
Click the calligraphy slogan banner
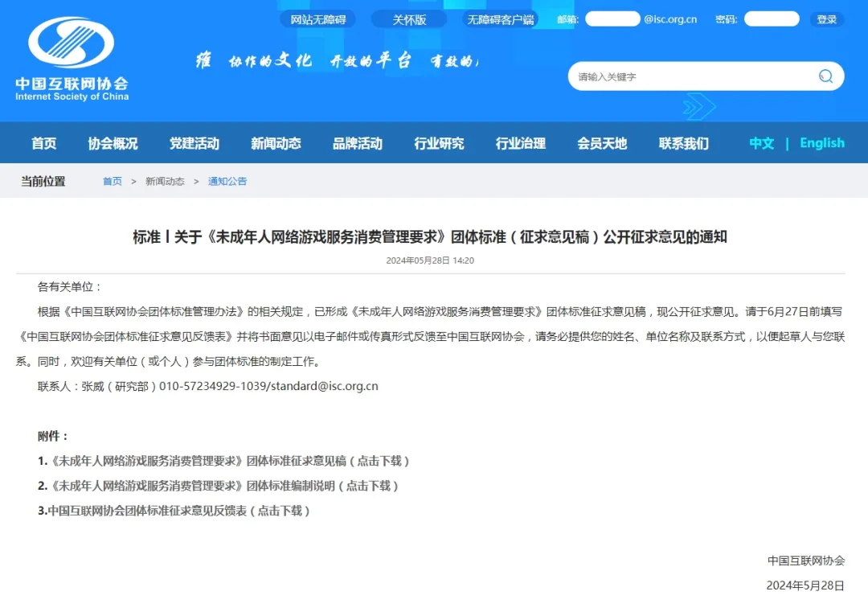337,60
